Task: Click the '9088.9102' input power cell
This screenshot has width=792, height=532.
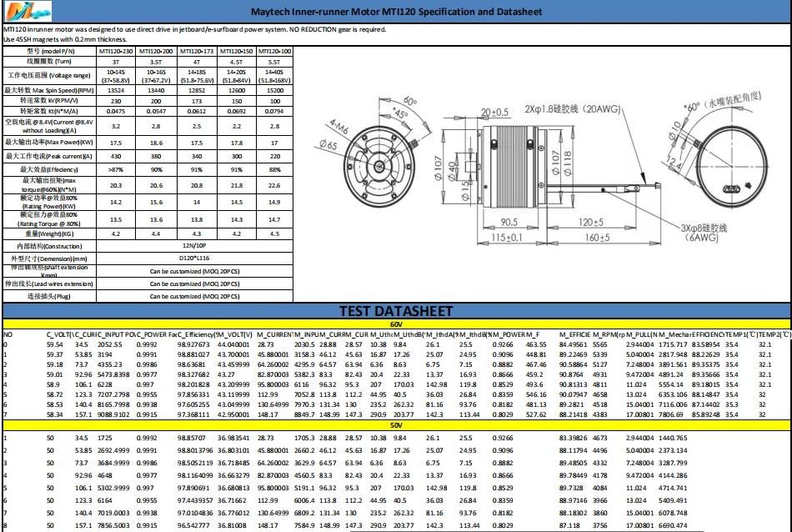Action: 113,414
